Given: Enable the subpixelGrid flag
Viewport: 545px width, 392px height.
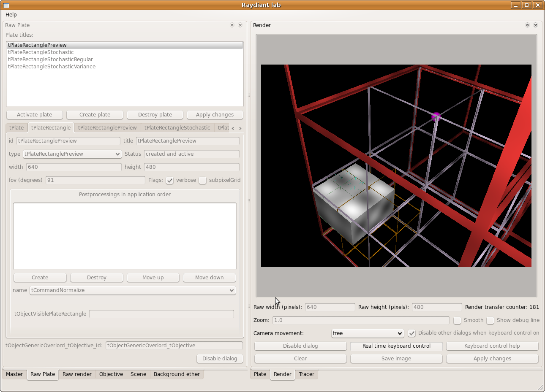Looking at the screenshot, I should click(x=203, y=181).
